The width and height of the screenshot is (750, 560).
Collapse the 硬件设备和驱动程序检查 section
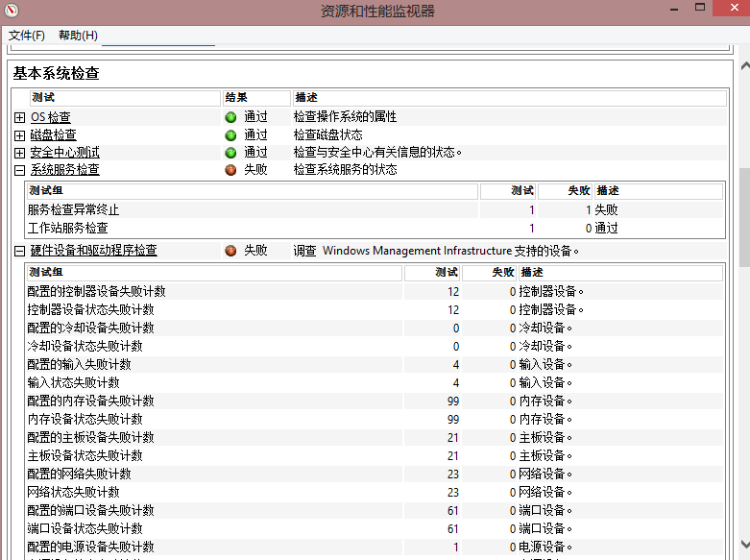click(19, 251)
